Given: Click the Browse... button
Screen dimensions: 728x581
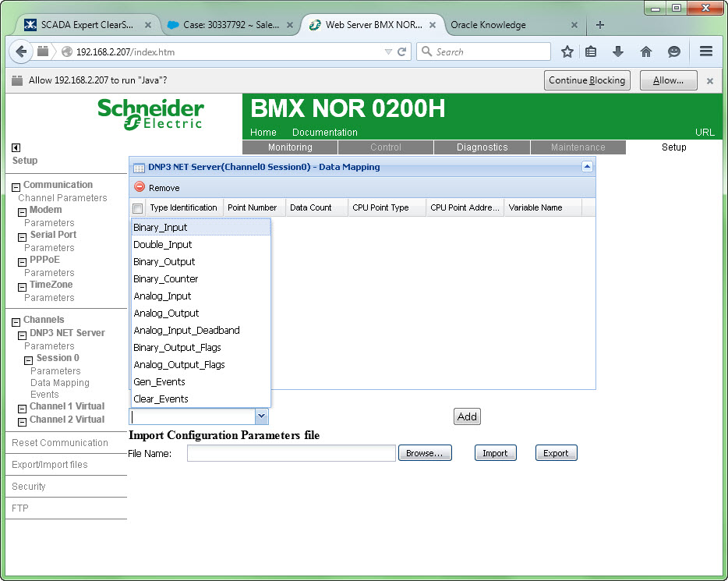Looking at the screenshot, I should (425, 453).
